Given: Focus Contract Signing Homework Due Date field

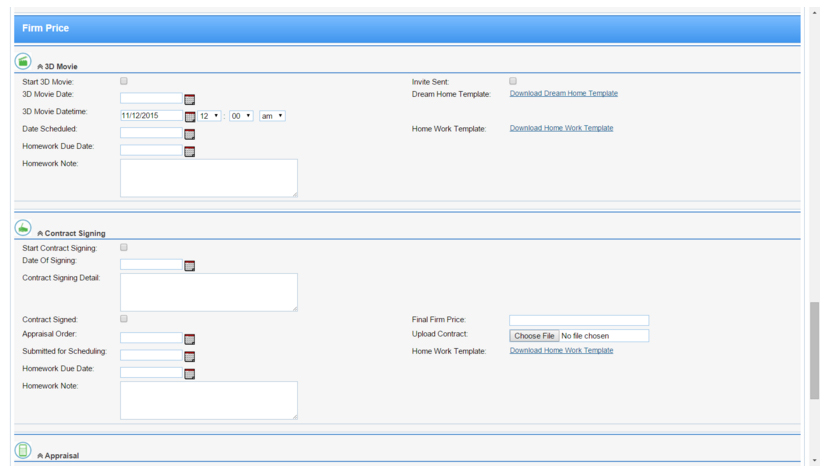Looking at the screenshot, I should (x=151, y=373).
